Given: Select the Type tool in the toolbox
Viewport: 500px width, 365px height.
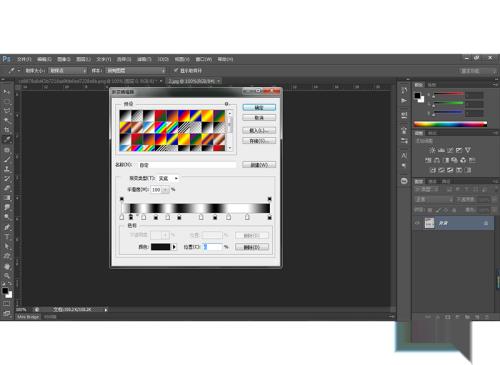Looking at the screenshot, I should pos(6,237).
